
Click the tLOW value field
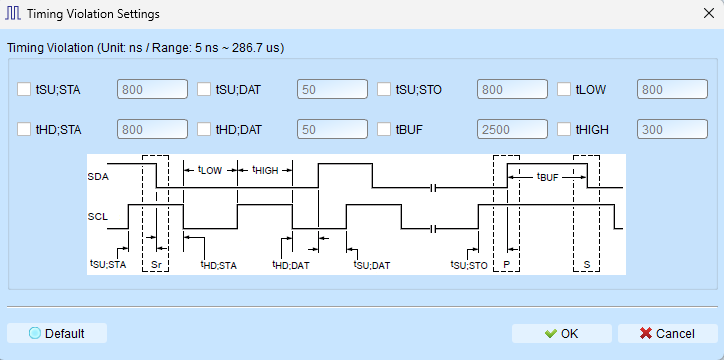(x=672, y=89)
